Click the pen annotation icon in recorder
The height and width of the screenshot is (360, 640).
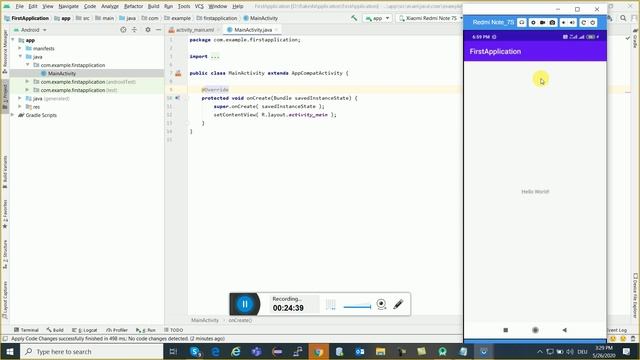[398, 304]
